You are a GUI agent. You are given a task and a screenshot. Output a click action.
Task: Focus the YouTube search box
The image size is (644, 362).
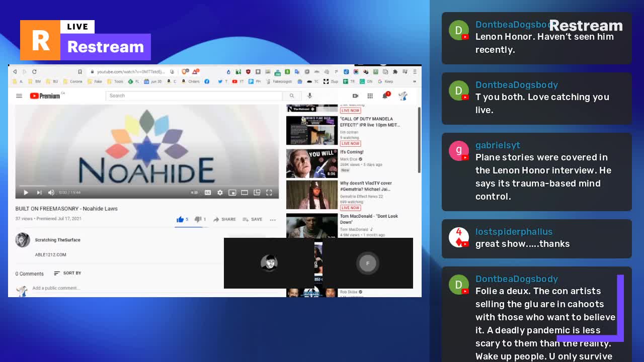pos(194,96)
